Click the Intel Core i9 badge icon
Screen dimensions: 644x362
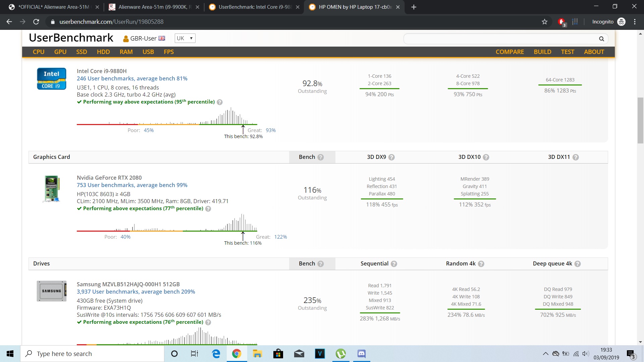(x=51, y=79)
